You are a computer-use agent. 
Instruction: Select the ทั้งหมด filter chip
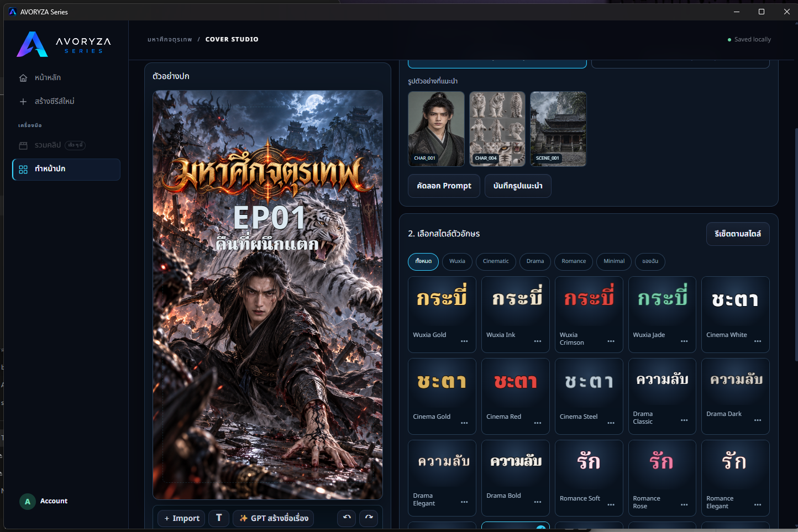(423, 261)
